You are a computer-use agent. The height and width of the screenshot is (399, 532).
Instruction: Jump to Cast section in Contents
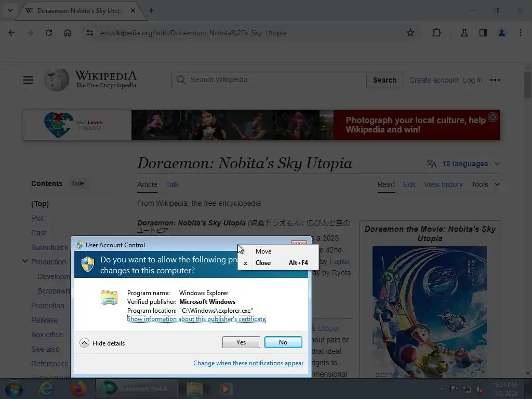coord(38,233)
